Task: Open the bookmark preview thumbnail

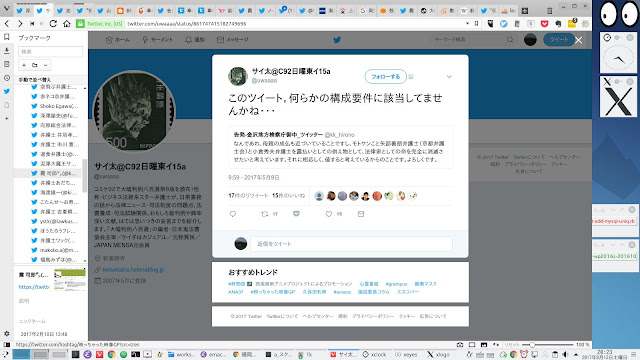Action: (70, 279)
